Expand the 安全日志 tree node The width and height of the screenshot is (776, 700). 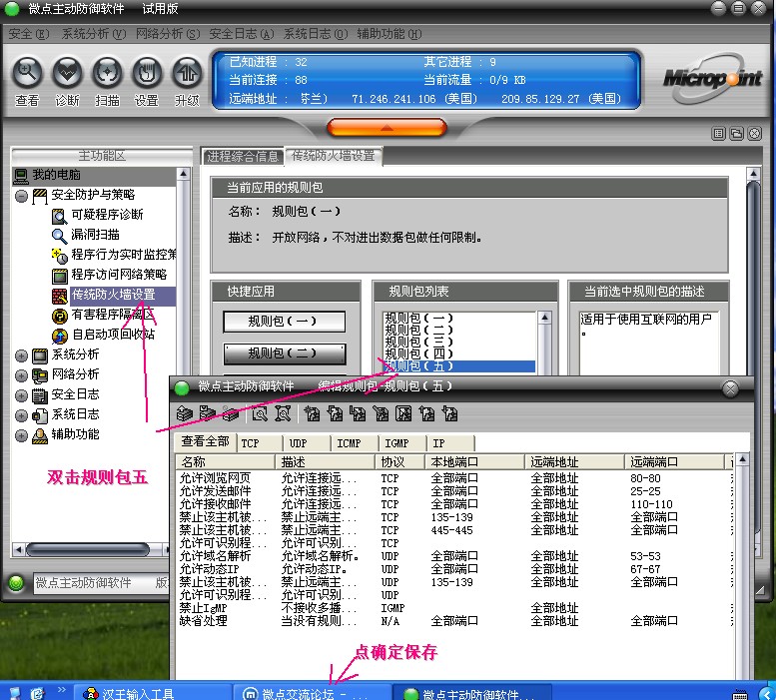[21, 395]
